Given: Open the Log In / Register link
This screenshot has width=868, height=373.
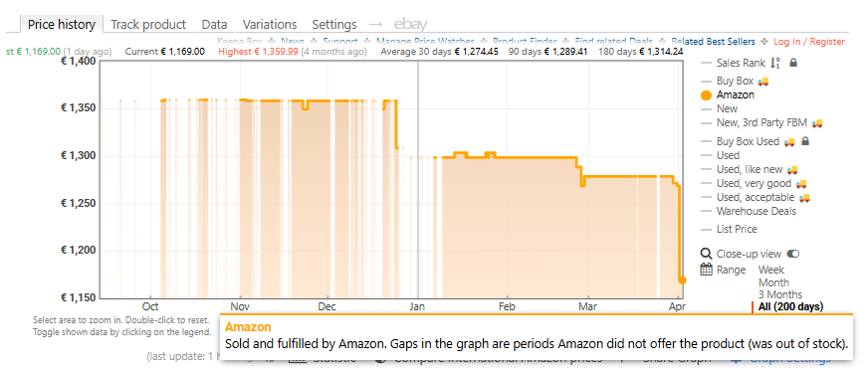Looking at the screenshot, I should click(808, 42).
